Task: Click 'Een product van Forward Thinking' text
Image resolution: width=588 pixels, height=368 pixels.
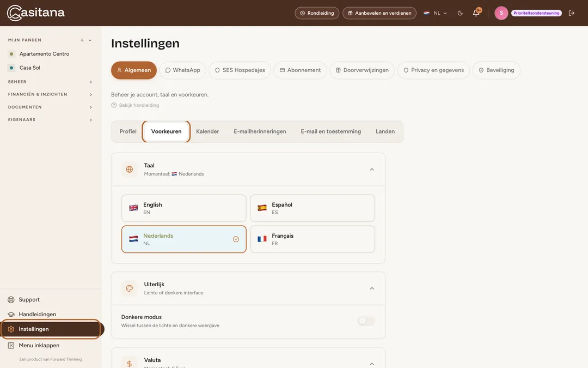Action: point(50,359)
